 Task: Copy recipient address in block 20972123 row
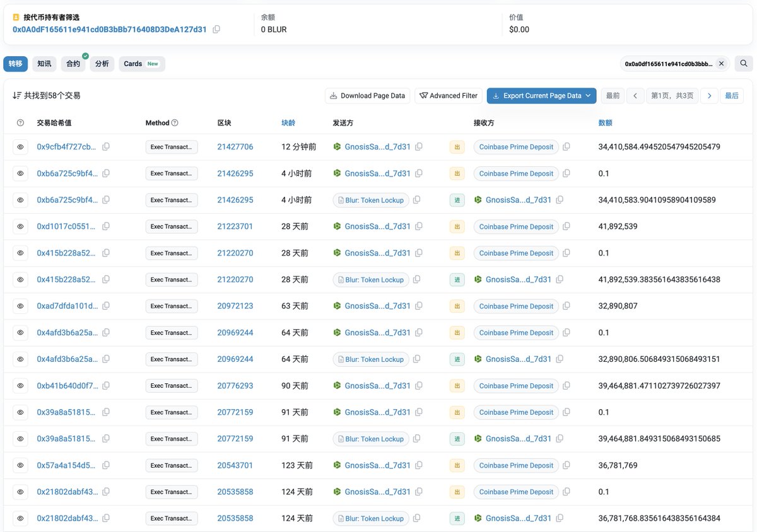[x=566, y=306]
